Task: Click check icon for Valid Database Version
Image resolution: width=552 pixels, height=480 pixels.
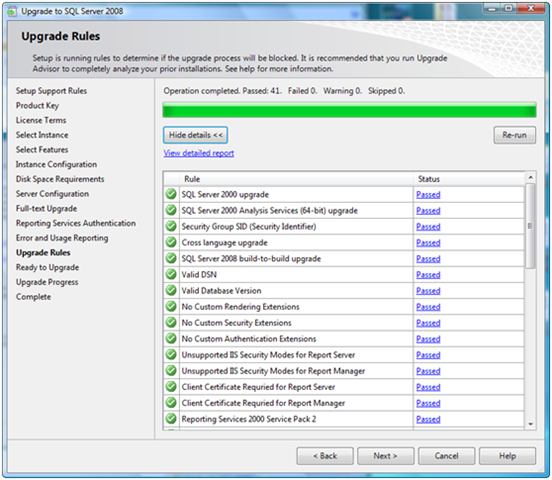Action: (171, 291)
